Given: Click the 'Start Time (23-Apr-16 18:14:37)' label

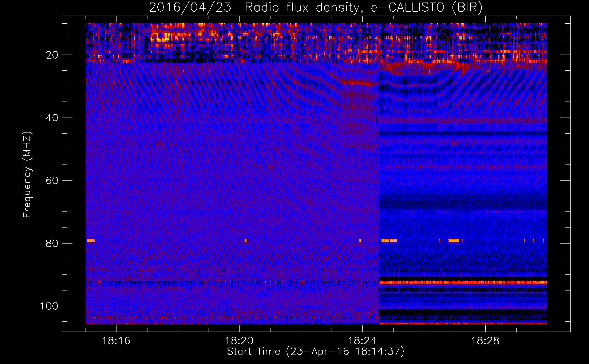Looking at the screenshot, I should pos(316,352).
